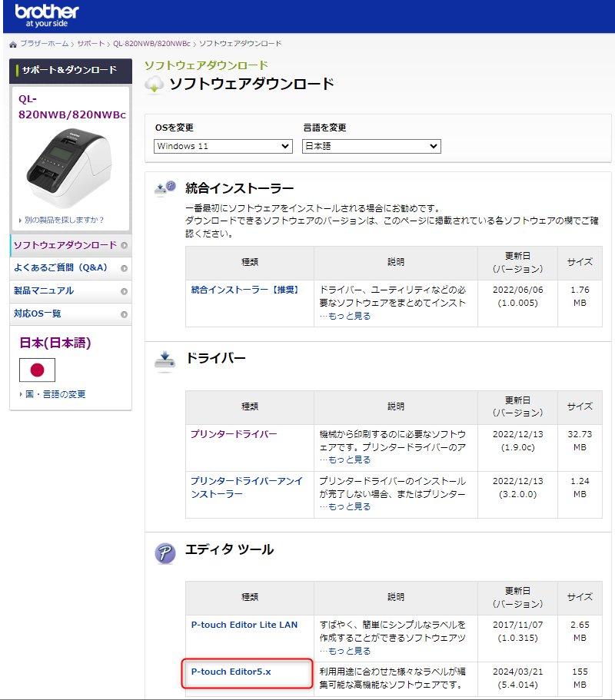Click the Japan flag icon
This screenshot has height=700, width=615.
[x=37, y=370]
